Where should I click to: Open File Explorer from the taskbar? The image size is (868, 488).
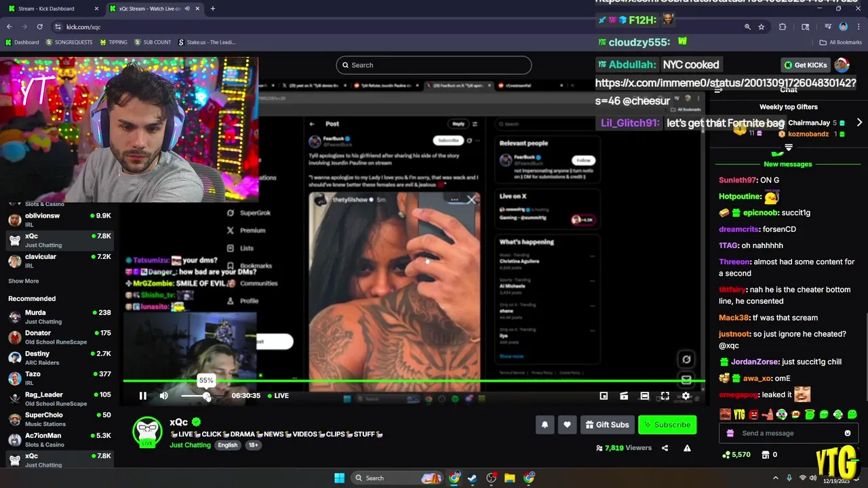(x=509, y=478)
